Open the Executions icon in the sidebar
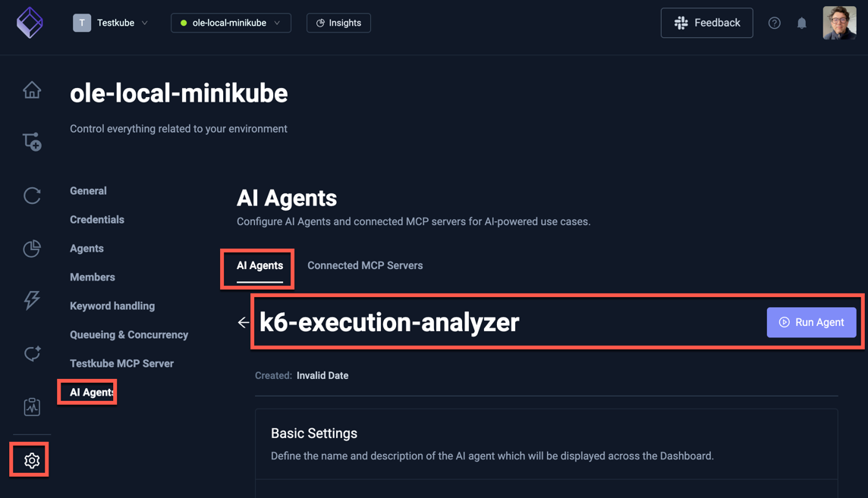The width and height of the screenshot is (868, 498). pos(31,195)
